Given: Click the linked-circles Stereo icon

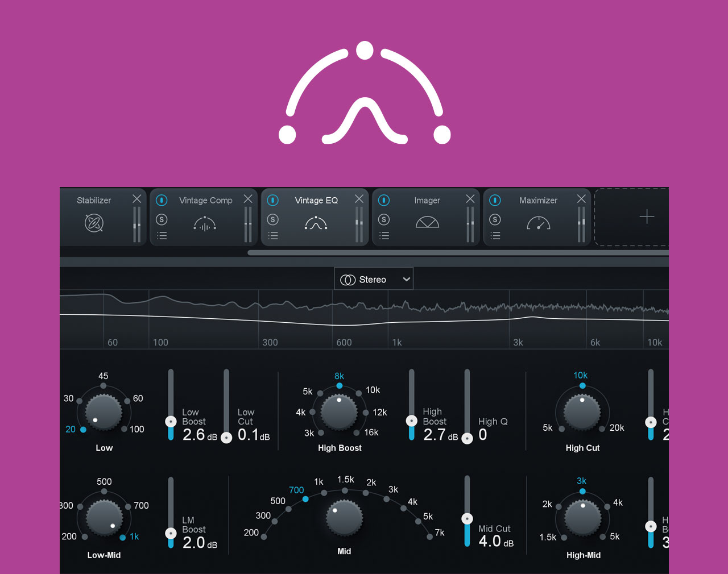Looking at the screenshot, I should click(348, 280).
